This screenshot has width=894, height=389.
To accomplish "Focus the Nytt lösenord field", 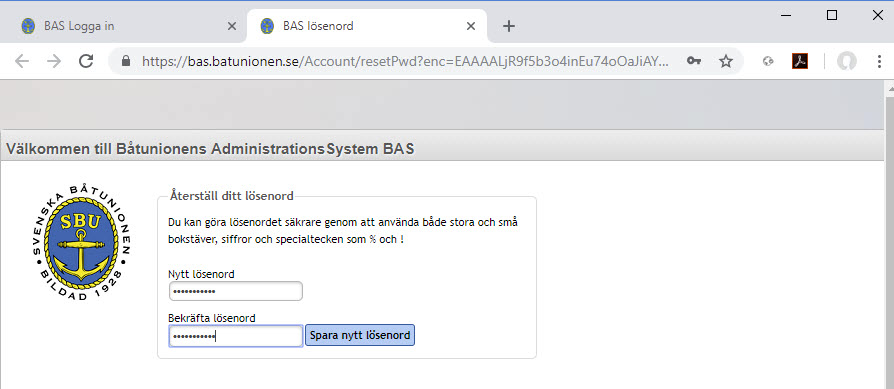I will (x=235, y=291).
